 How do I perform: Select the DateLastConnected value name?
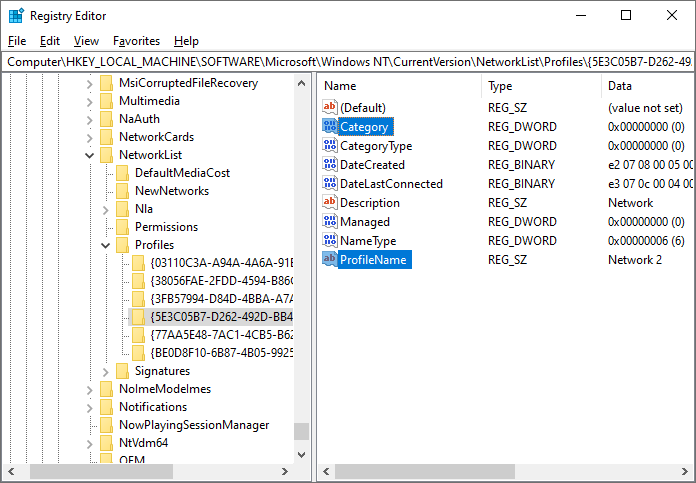click(391, 184)
